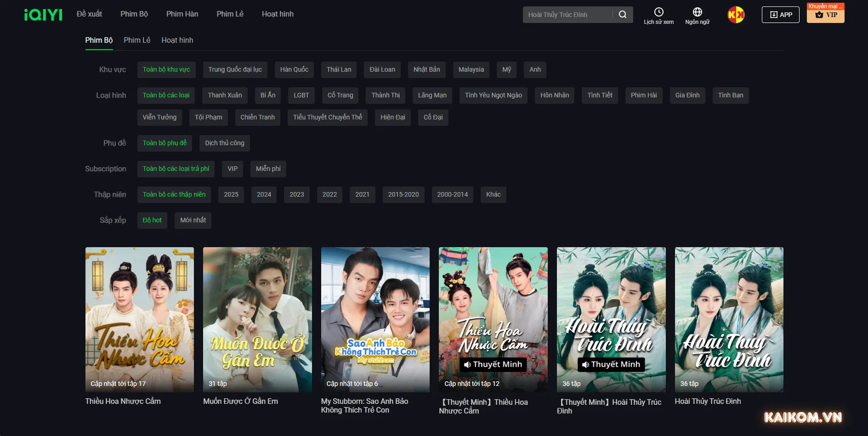This screenshot has height=436, width=868.
Task: Choose Tình Yêu Ngọt Ngào genre
Action: coord(494,96)
